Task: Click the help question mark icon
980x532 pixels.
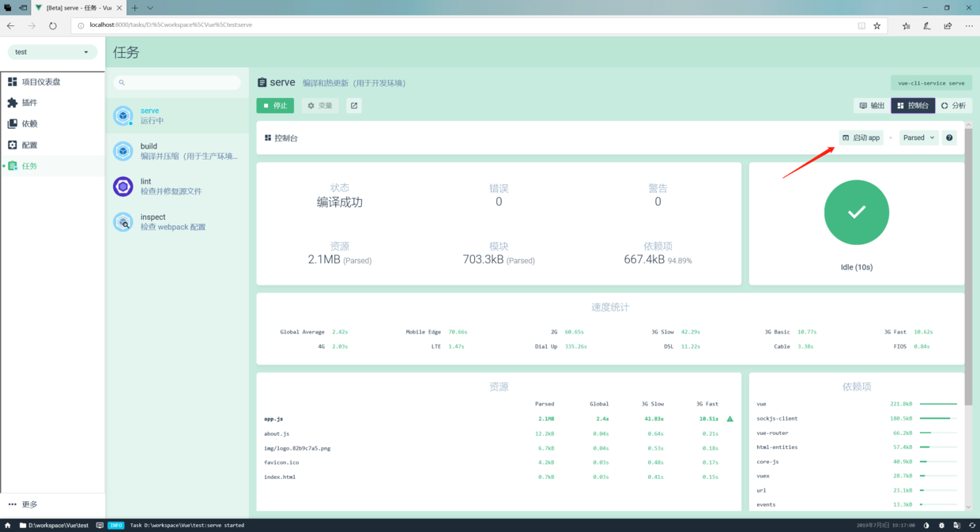Action: click(950, 138)
